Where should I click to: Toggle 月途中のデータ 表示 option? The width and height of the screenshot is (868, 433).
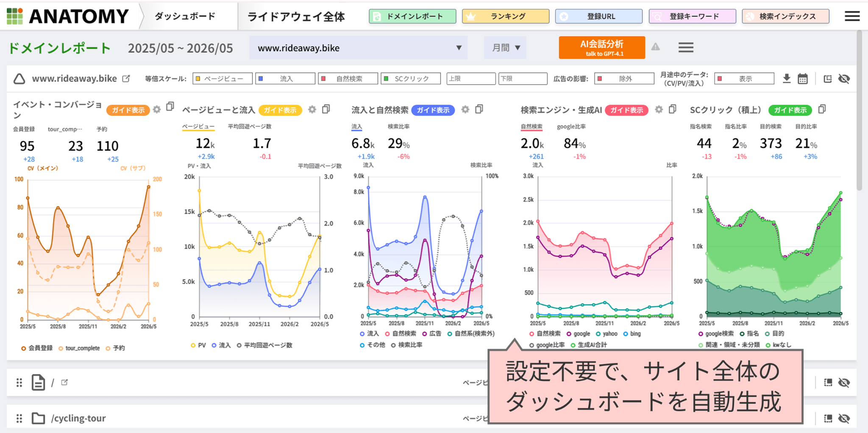(x=744, y=79)
